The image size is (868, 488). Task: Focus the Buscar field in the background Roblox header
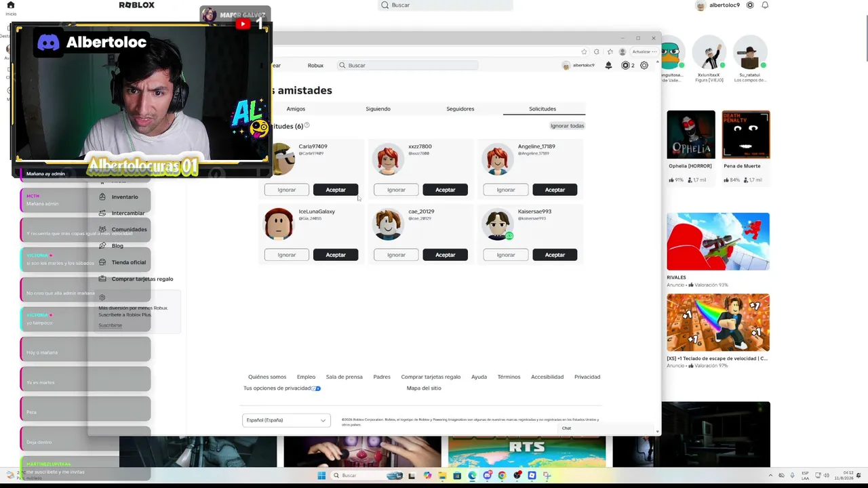click(x=446, y=5)
